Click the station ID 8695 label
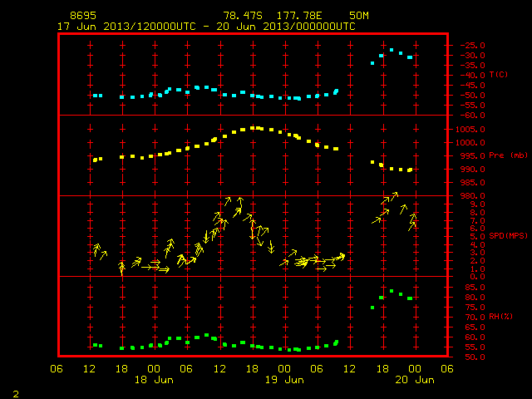This screenshot has width=532, height=399. [83, 16]
